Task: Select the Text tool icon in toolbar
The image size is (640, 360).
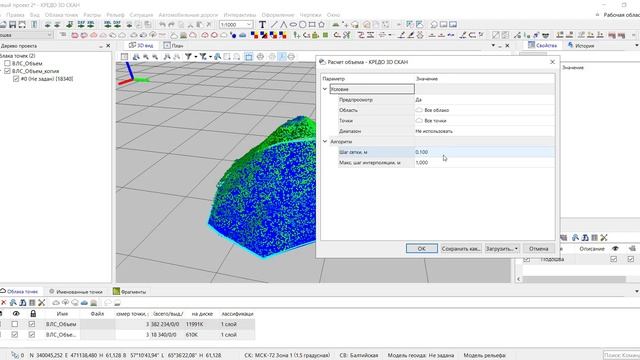Action: click(x=262, y=24)
